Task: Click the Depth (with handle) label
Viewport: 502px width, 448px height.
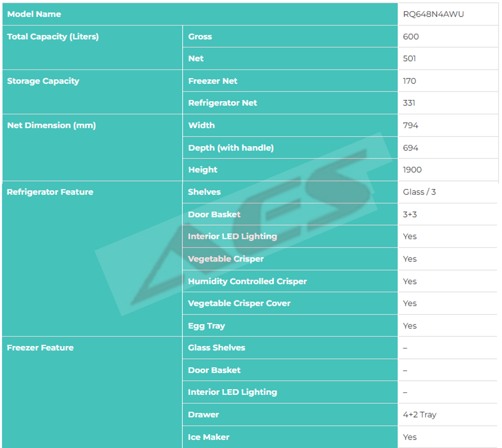Action: point(231,148)
